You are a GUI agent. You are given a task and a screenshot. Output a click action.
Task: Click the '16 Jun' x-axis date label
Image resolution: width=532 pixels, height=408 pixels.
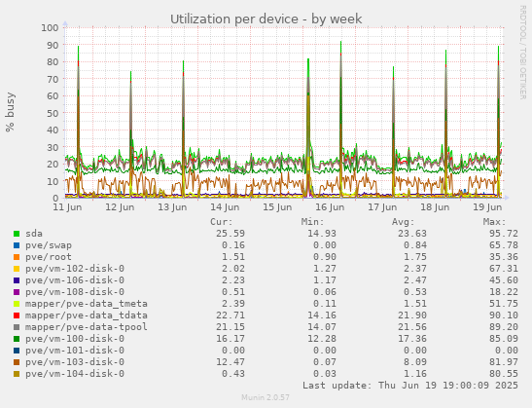330,207
